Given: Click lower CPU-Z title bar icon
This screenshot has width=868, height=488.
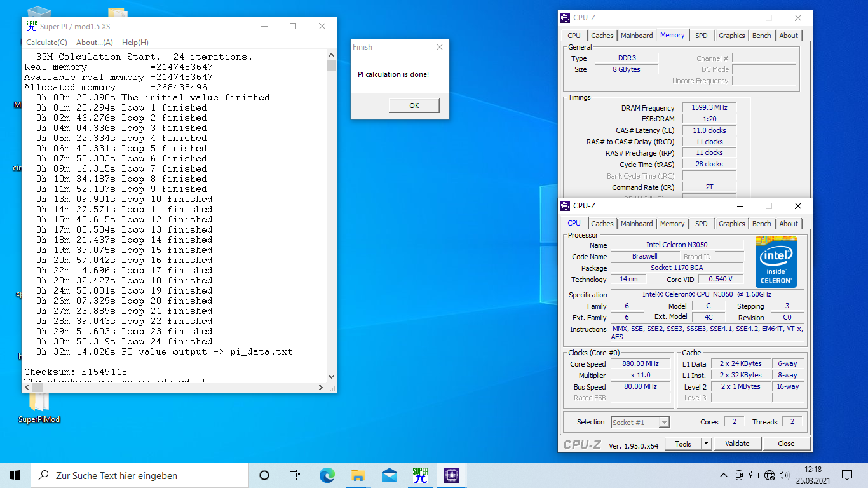Looking at the screenshot, I should click(x=565, y=206).
